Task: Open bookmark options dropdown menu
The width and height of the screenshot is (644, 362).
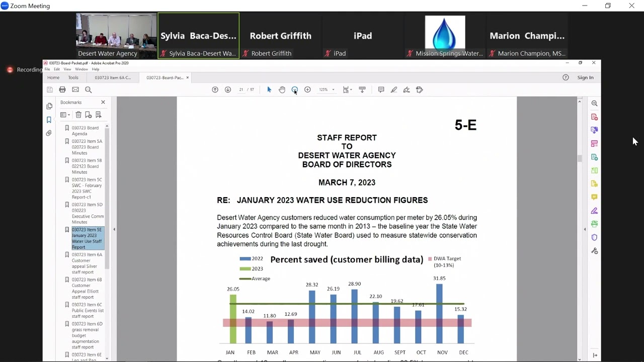Action: point(65,115)
